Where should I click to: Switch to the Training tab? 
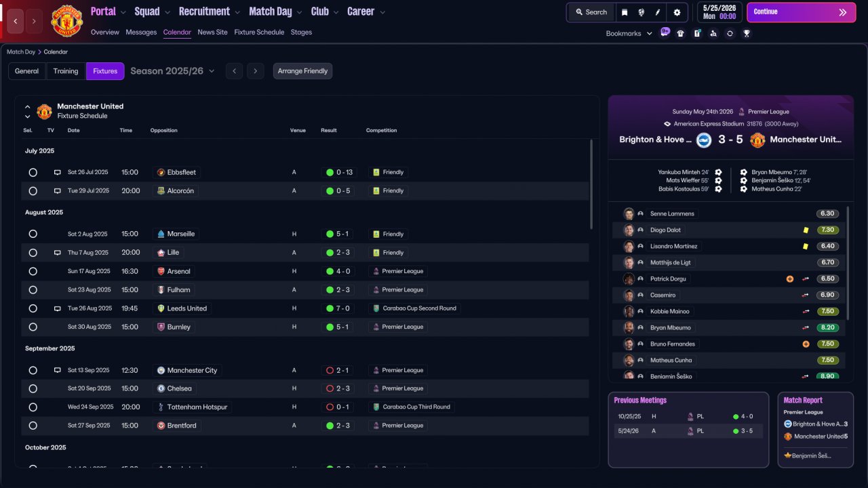click(66, 71)
